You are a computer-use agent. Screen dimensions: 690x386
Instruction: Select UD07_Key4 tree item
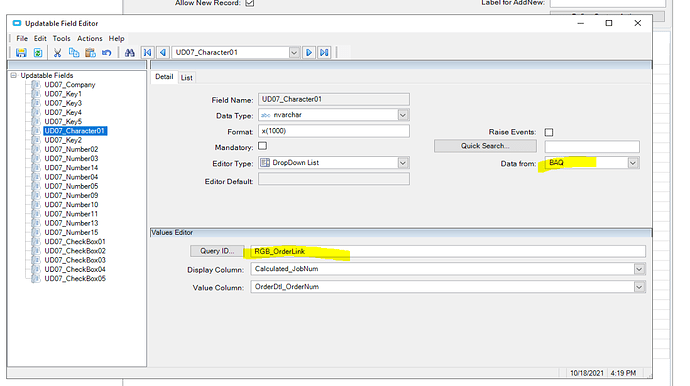coord(63,112)
